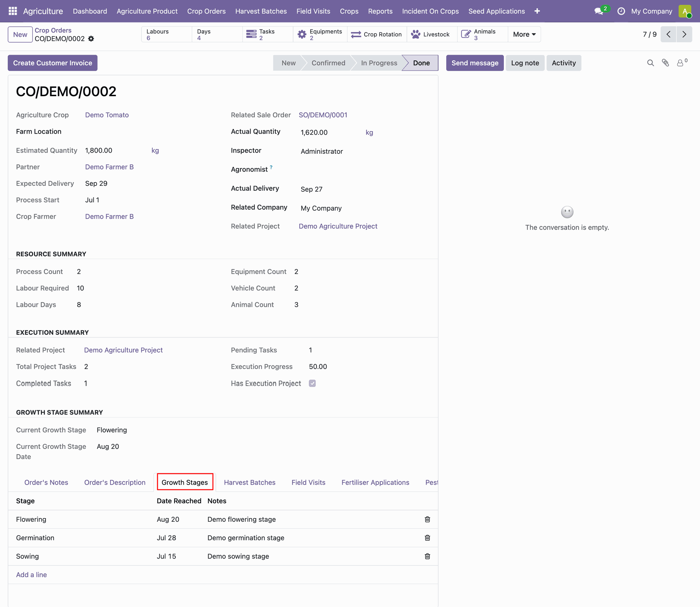700x607 pixels.
Task: Set status to Done stage
Action: click(x=421, y=63)
